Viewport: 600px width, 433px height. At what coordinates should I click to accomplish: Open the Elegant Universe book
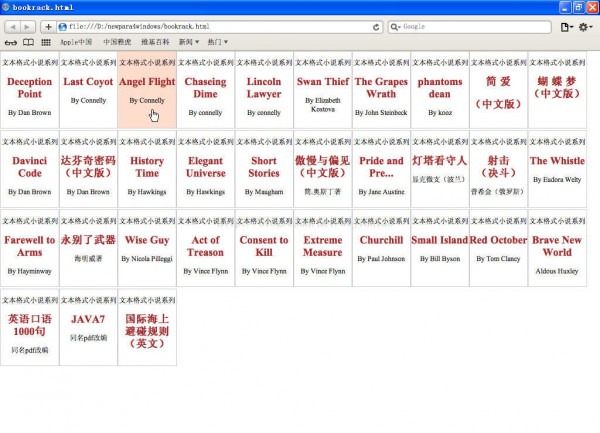pos(205,167)
